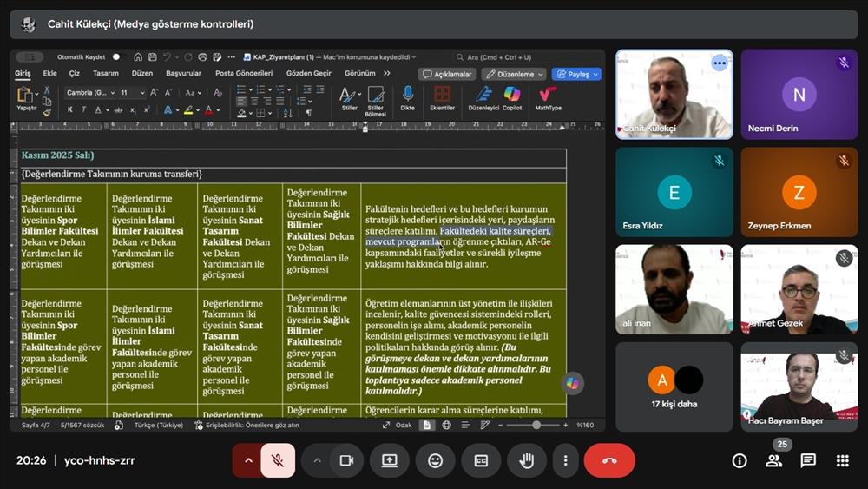
Task: Turn on closed captions
Action: [x=480, y=460]
